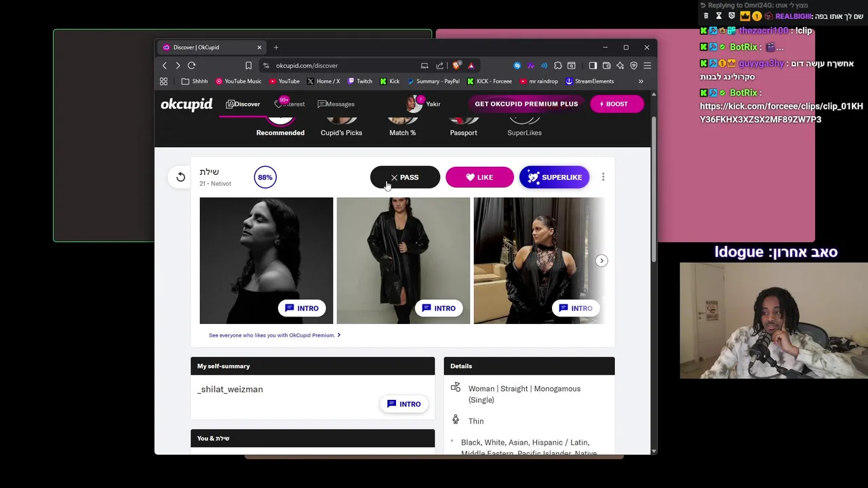Open the mr raindrop bookmark
868x488 pixels.
coord(539,81)
